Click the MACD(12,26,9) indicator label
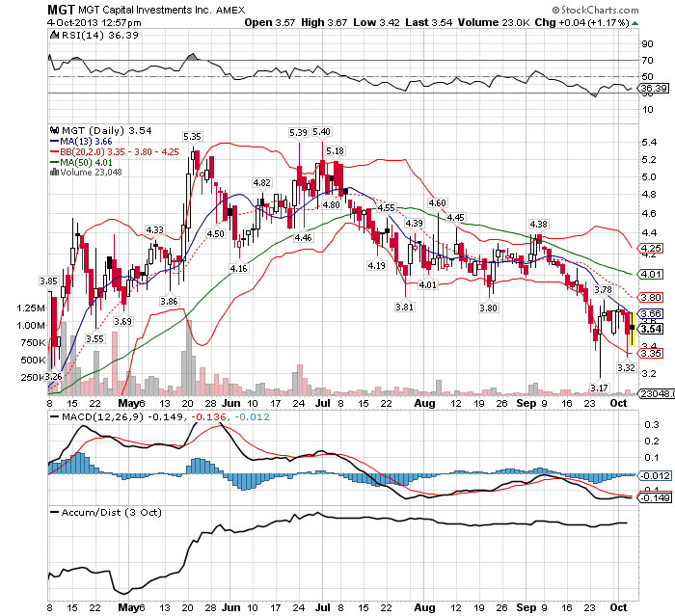The width and height of the screenshot is (675, 616). tap(102, 416)
